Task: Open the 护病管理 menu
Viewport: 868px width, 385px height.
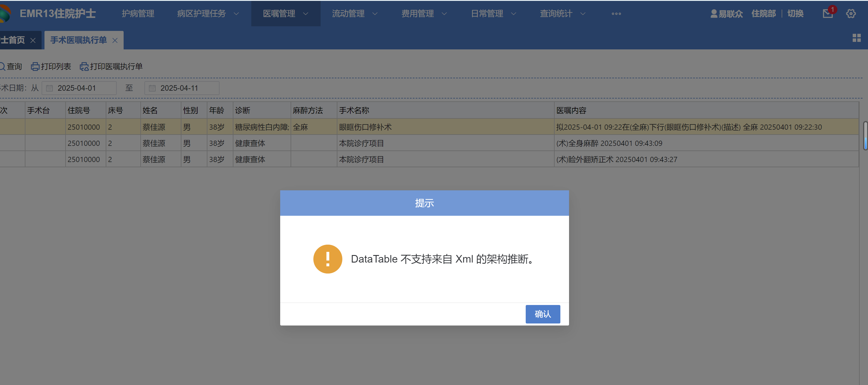Action: tap(138, 14)
